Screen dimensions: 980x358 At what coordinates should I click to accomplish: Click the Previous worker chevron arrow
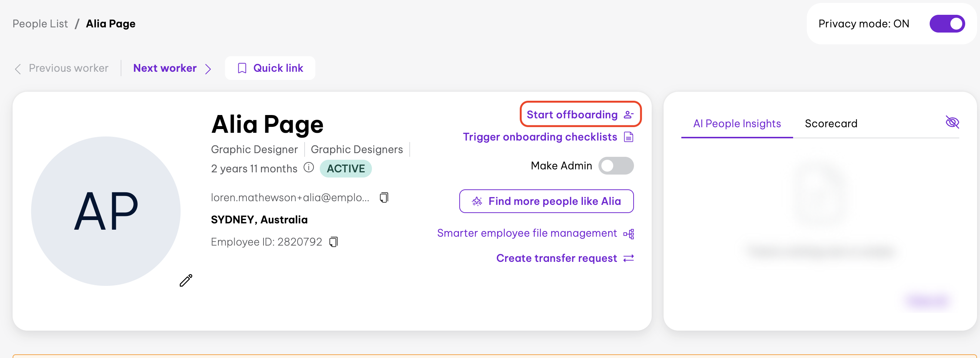pos(17,69)
